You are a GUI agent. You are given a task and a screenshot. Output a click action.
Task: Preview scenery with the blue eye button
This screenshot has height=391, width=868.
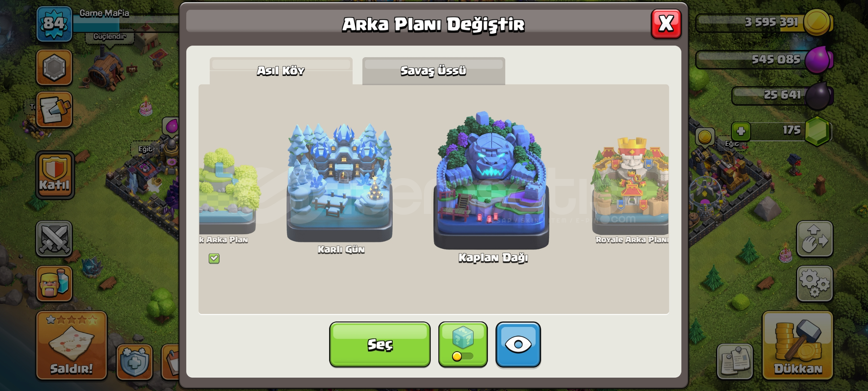click(518, 344)
